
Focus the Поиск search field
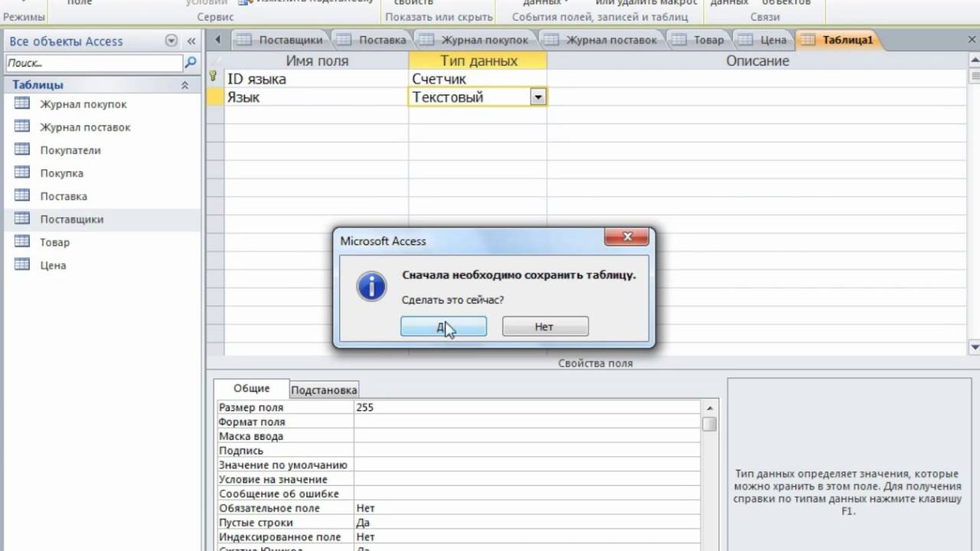click(x=95, y=63)
